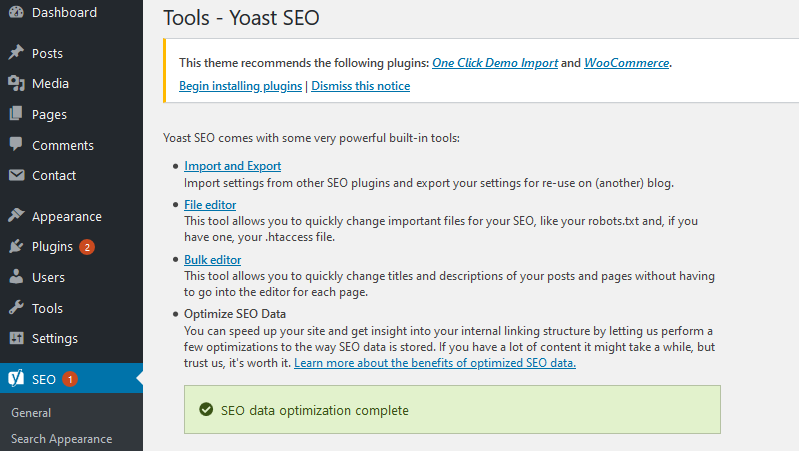799x451 pixels.
Task: Click the Pages icon in sidebar
Action: click(16, 114)
